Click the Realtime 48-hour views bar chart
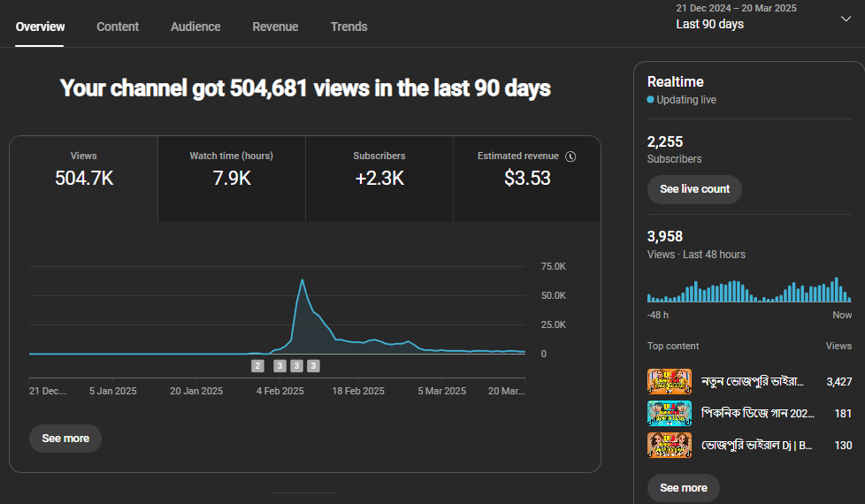 (x=748, y=291)
